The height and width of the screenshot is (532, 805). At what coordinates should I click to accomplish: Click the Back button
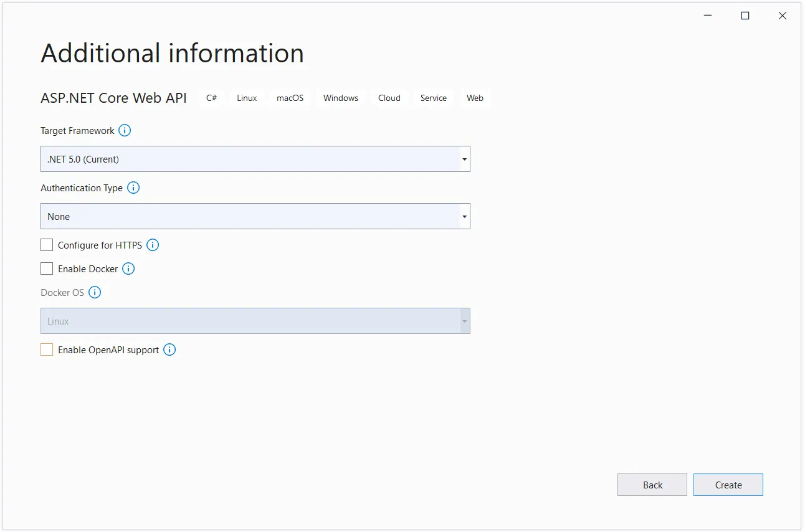652,485
